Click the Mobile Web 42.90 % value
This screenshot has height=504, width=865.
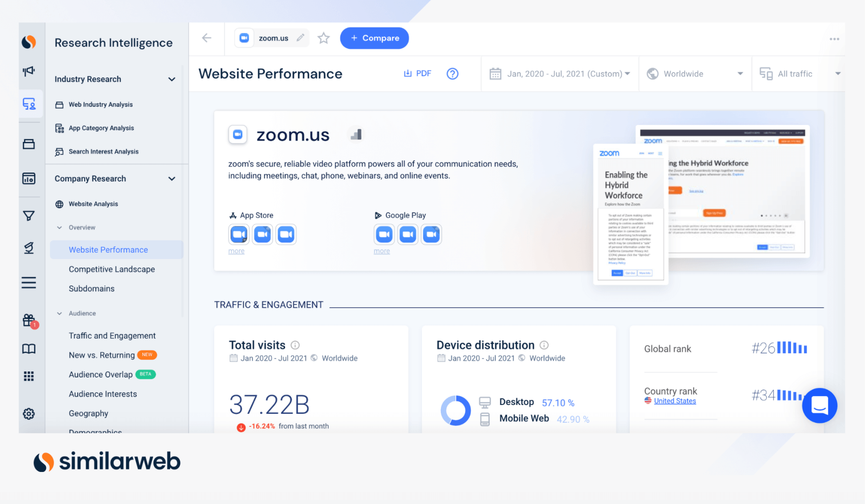point(573,419)
